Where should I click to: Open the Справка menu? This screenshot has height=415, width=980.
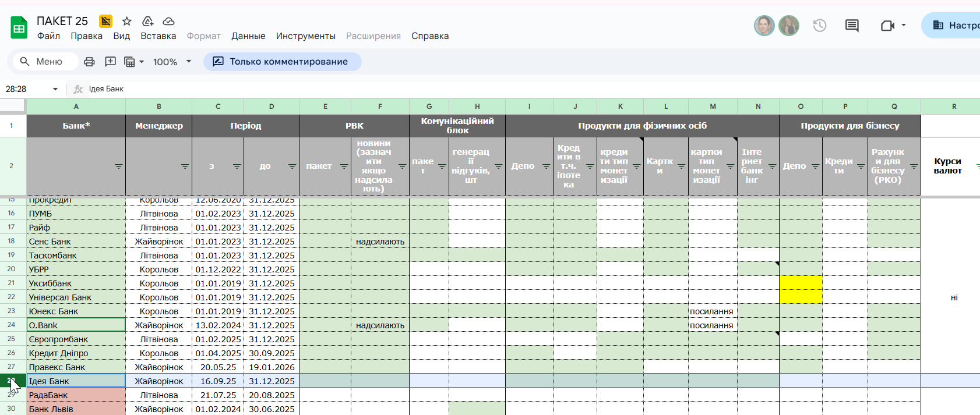point(430,36)
